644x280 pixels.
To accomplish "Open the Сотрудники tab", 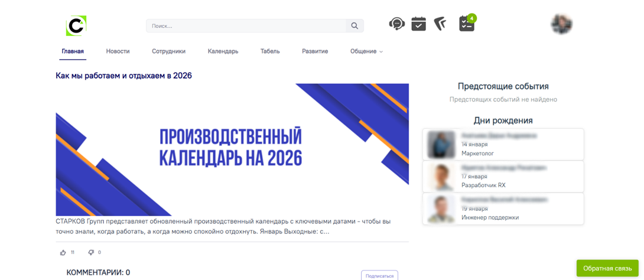I will point(168,51).
